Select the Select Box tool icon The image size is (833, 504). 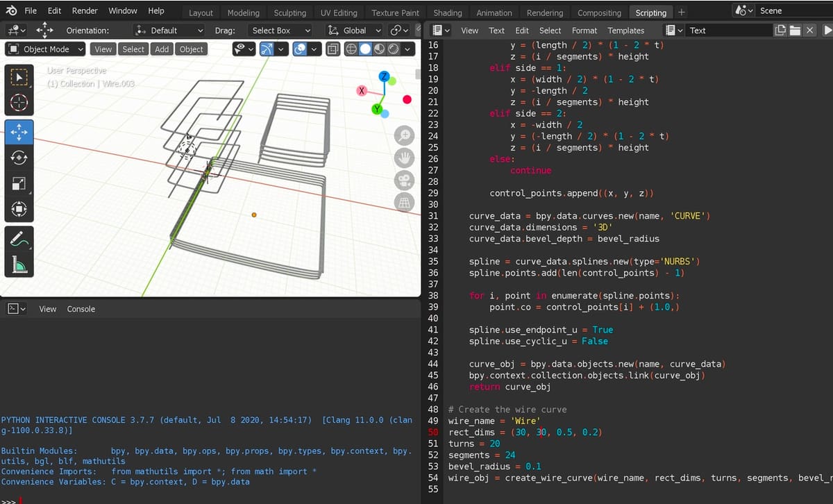coord(19,76)
